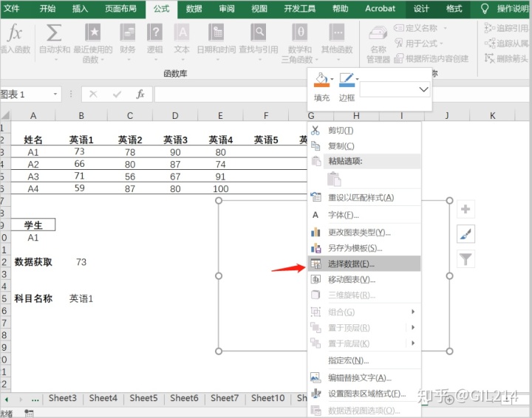Click the paste option clipboard icon
Screen dimensions: 532x418
334,179
